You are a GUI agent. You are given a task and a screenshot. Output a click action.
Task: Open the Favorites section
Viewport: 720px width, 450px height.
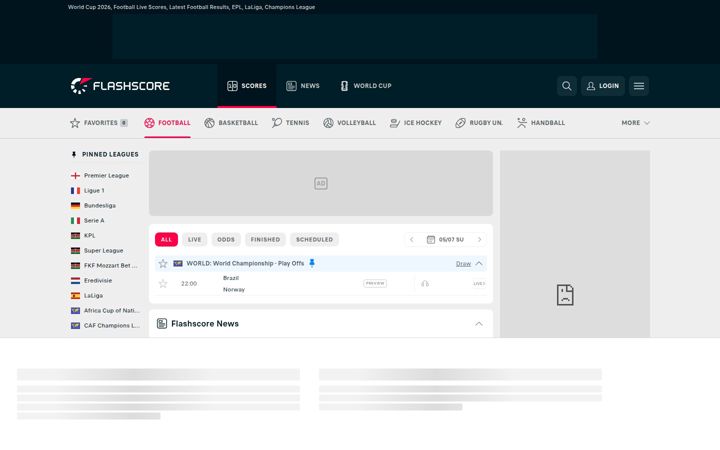99,123
